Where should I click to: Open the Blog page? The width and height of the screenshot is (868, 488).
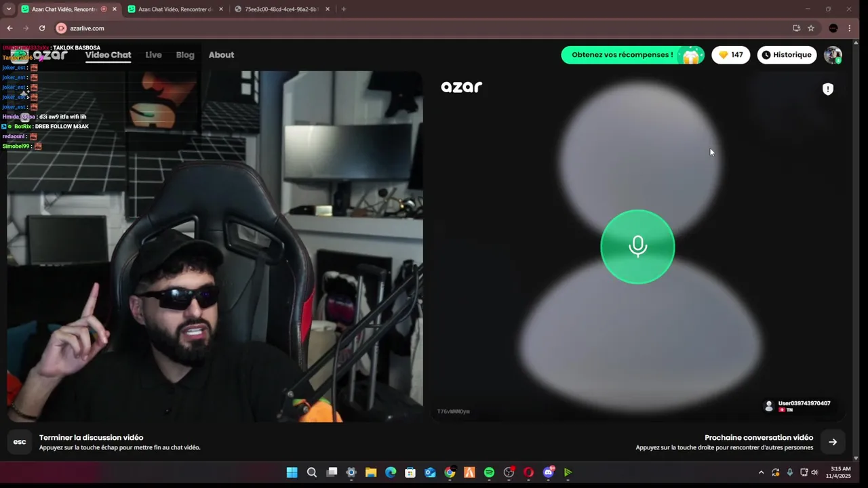[185, 55]
